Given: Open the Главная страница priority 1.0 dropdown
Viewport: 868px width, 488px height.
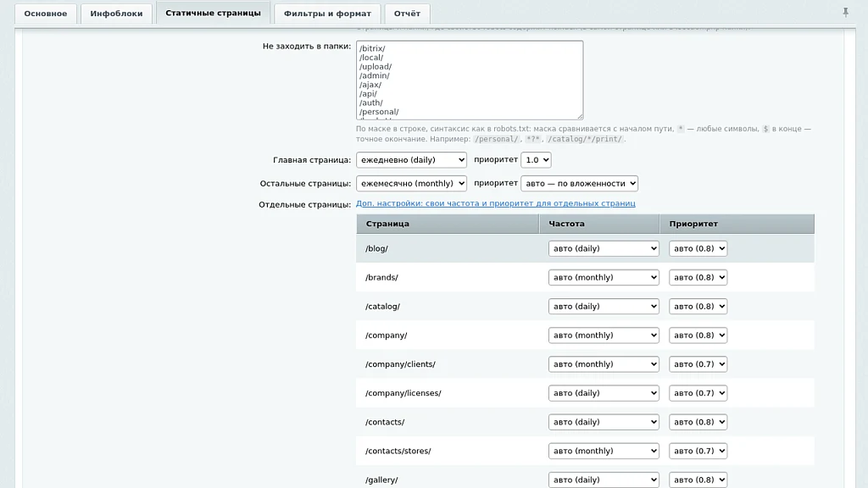Looking at the screenshot, I should 536,160.
